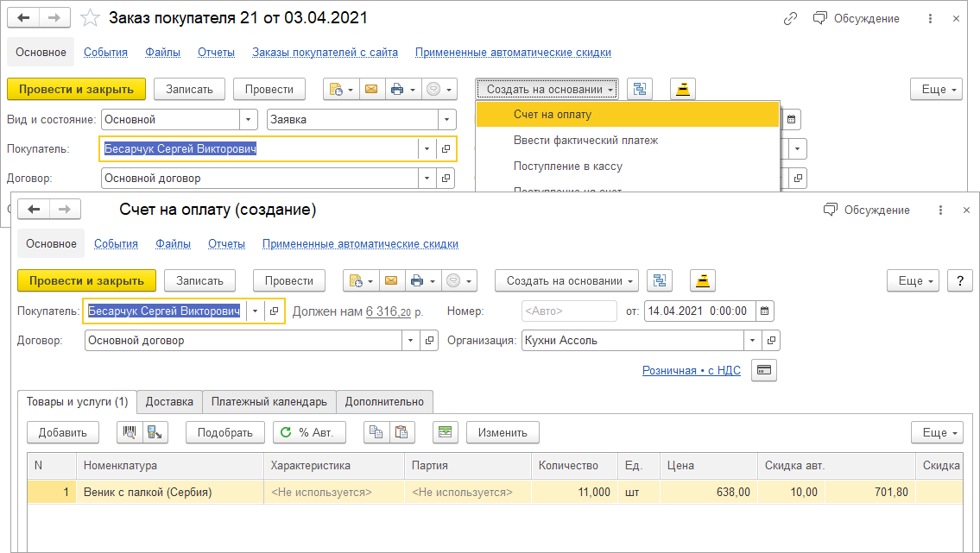Click the Изменить button
The image size is (980, 553).
[x=503, y=432]
